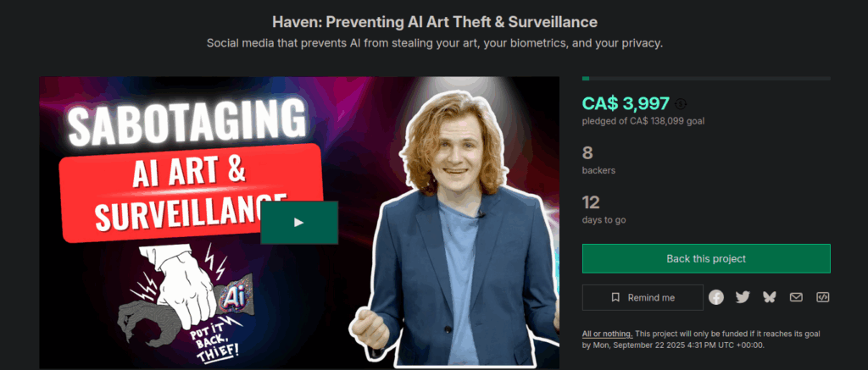
Task: Click the green funding progress bar
Action: coord(706,79)
